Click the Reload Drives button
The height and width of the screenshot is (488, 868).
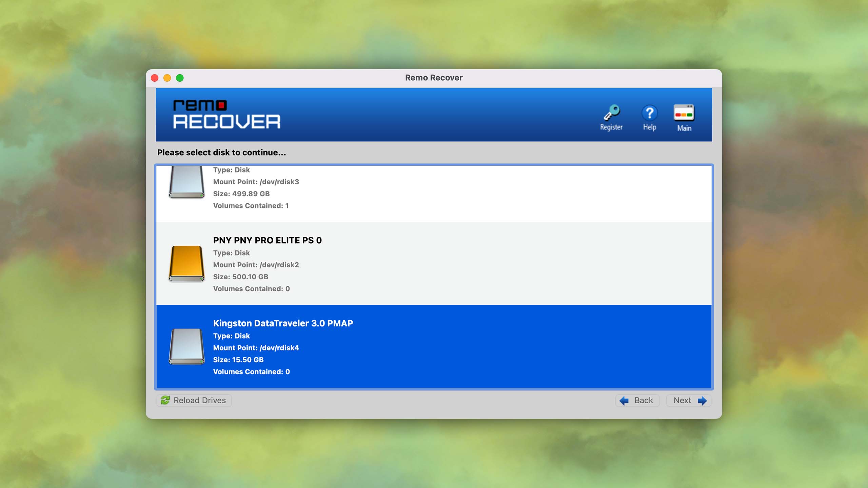[194, 400]
